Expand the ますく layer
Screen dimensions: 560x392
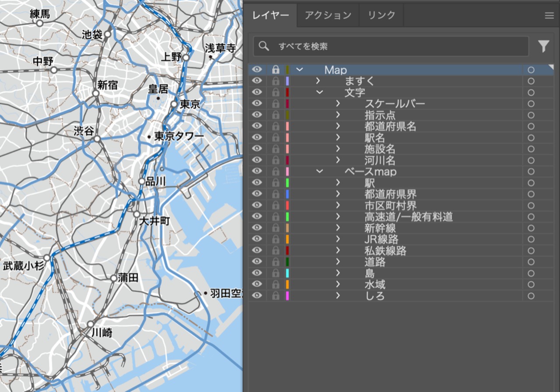click(x=318, y=81)
